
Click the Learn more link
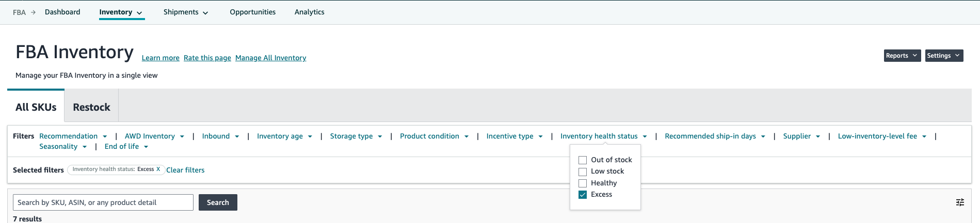tap(160, 58)
